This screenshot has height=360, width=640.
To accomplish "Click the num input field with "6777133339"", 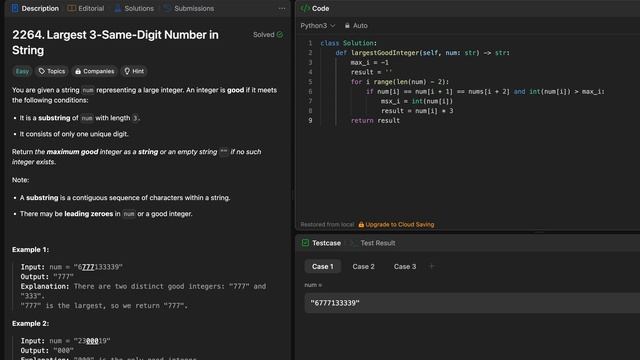I will (x=472, y=303).
